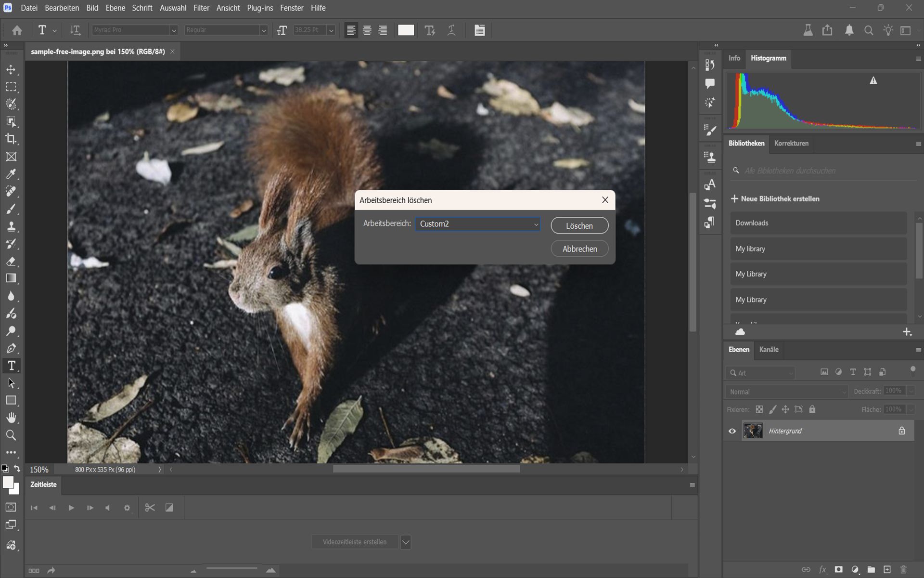Select the Zoom tool
The width and height of the screenshot is (924, 578).
(x=12, y=435)
